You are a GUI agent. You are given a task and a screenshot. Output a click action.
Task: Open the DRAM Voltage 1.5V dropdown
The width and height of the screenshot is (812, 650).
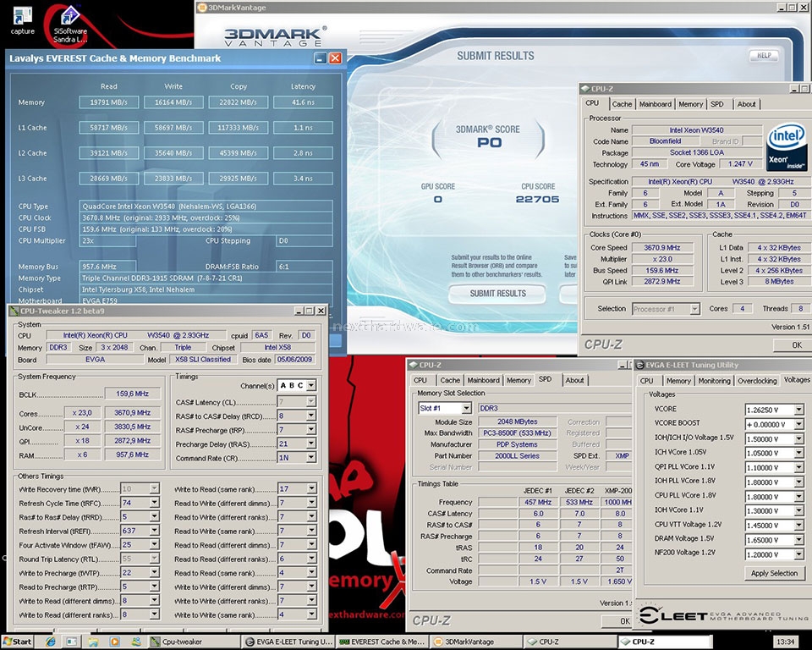tap(799, 540)
